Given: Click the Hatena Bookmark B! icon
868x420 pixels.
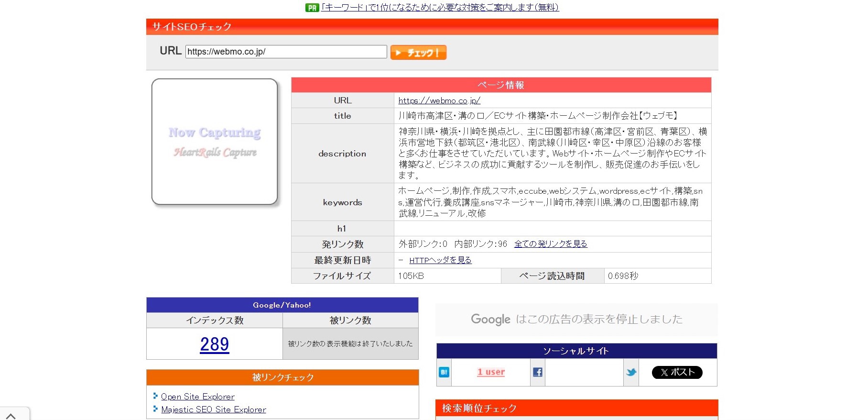Looking at the screenshot, I should pos(444,372).
